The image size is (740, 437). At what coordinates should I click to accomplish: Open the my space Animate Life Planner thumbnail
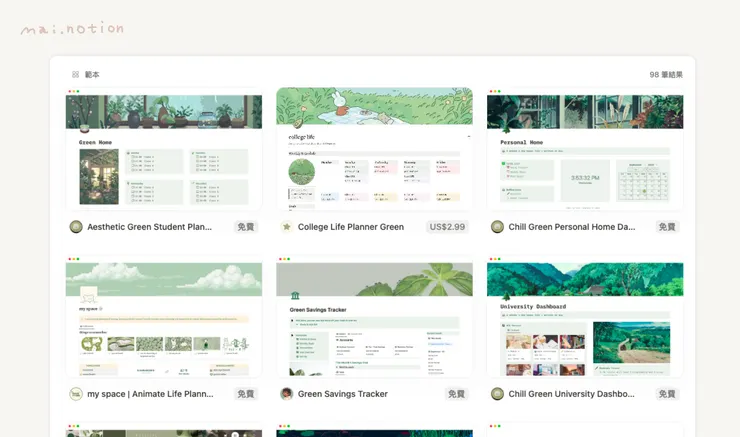click(164, 316)
